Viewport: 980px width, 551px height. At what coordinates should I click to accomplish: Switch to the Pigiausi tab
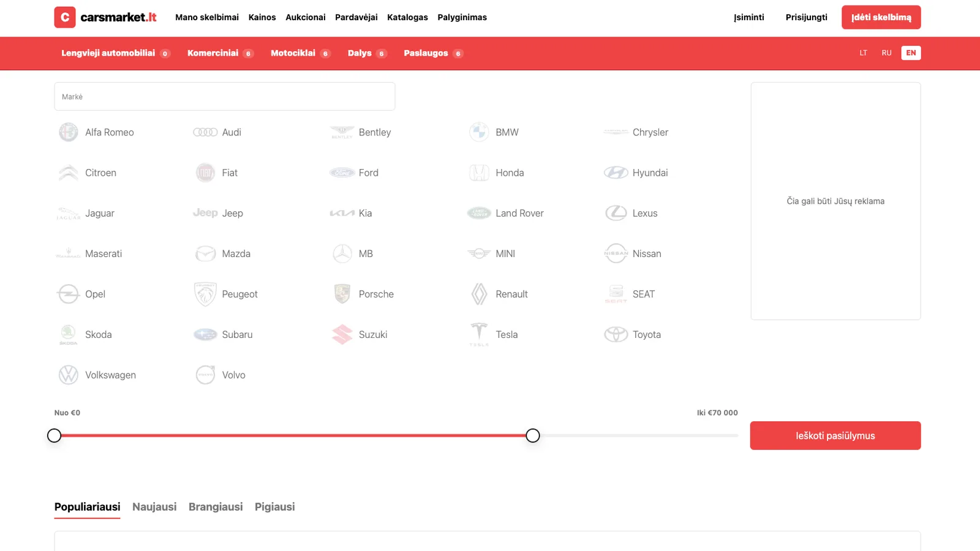[x=275, y=507]
